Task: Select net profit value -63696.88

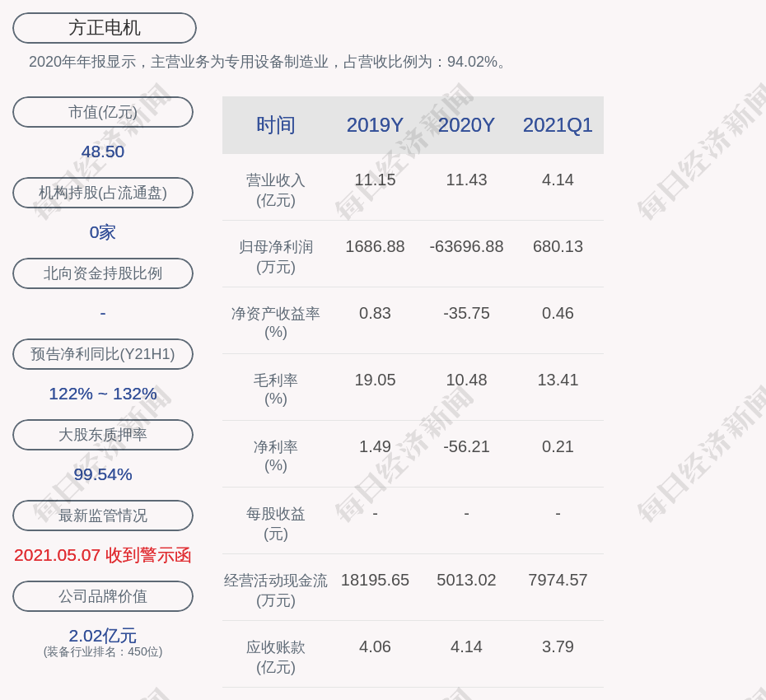Action: click(466, 246)
